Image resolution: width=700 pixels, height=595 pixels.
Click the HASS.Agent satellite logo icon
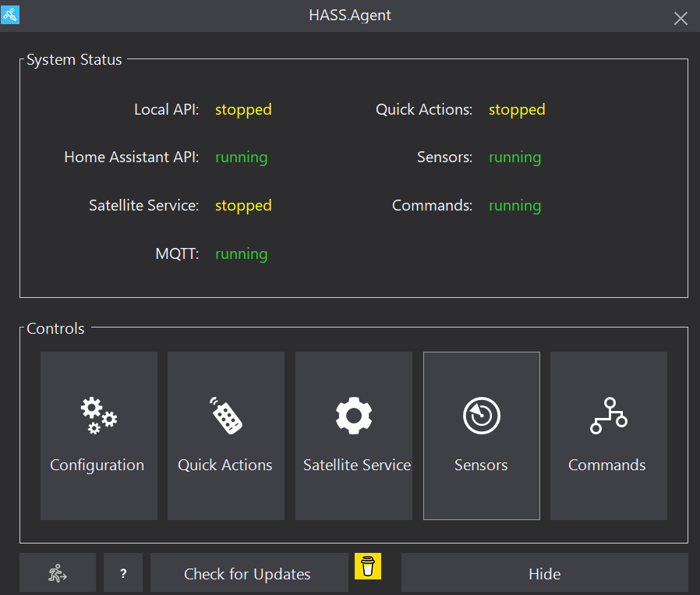pyautogui.click(x=10, y=15)
